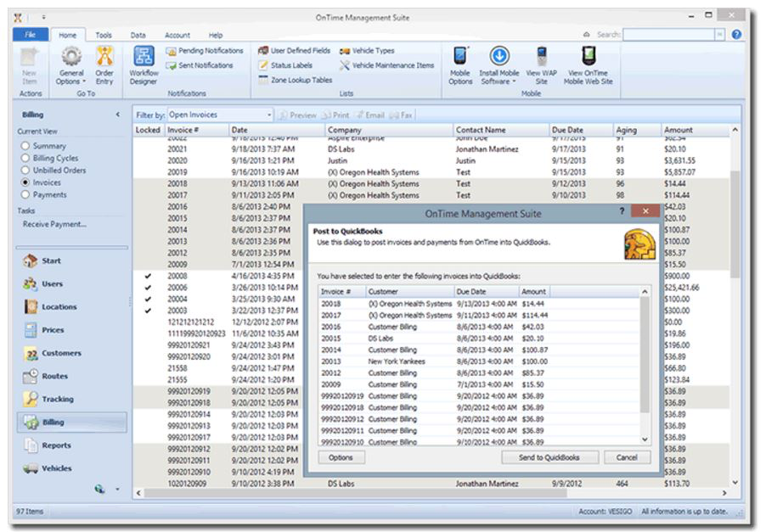Toggle locked checkmark for invoice 20008
This screenshot has width=766, height=532.
[x=148, y=277]
